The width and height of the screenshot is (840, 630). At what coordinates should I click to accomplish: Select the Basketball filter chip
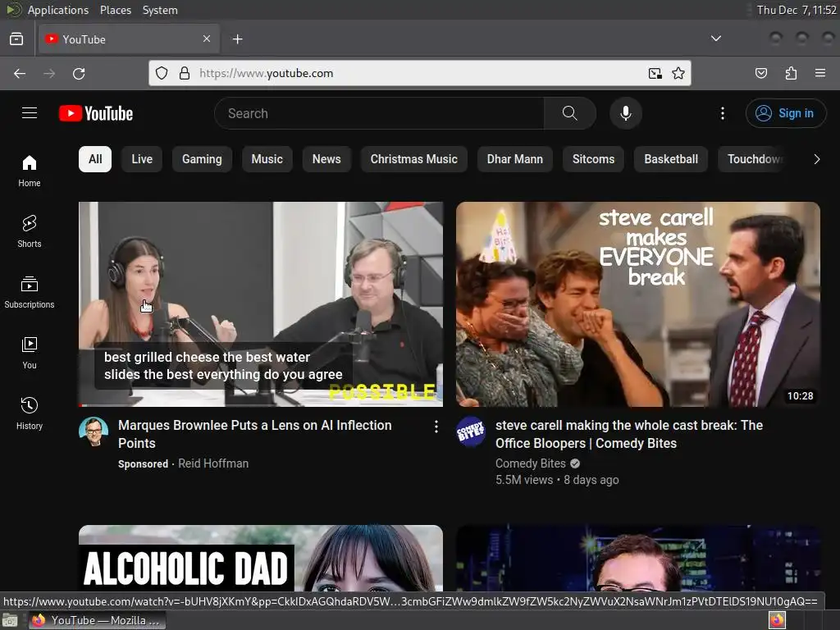(671, 159)
